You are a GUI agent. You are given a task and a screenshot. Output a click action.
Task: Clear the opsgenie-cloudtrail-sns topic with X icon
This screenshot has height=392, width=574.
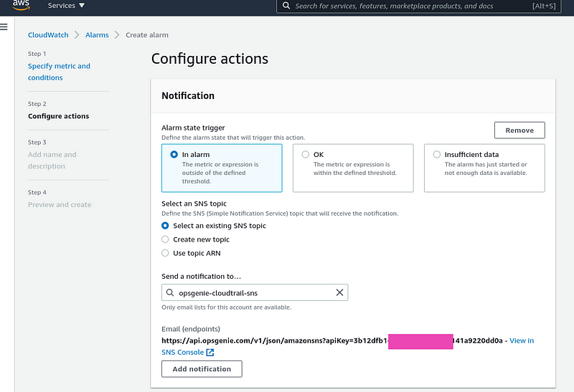point(339,292)
